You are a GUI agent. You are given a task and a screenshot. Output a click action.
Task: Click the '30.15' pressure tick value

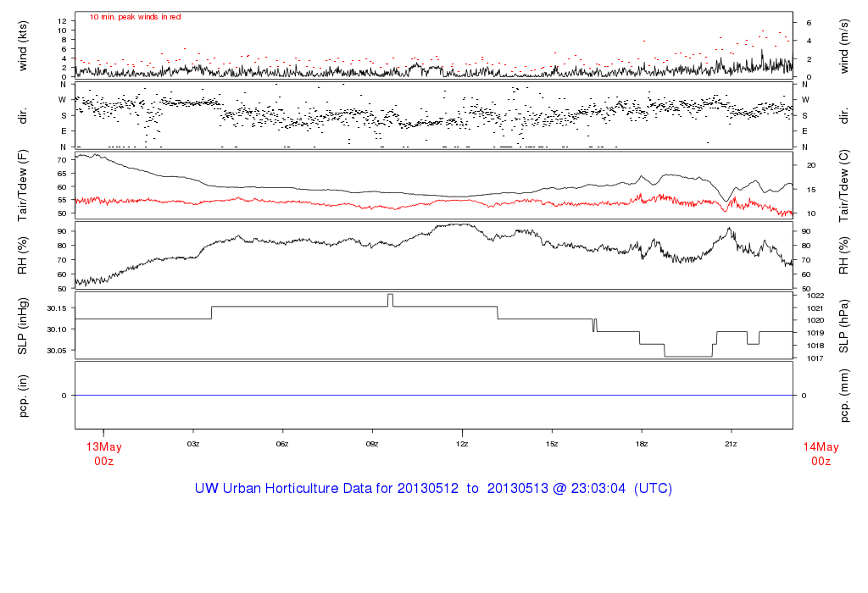pyautogui.click(x=57, y=308)
